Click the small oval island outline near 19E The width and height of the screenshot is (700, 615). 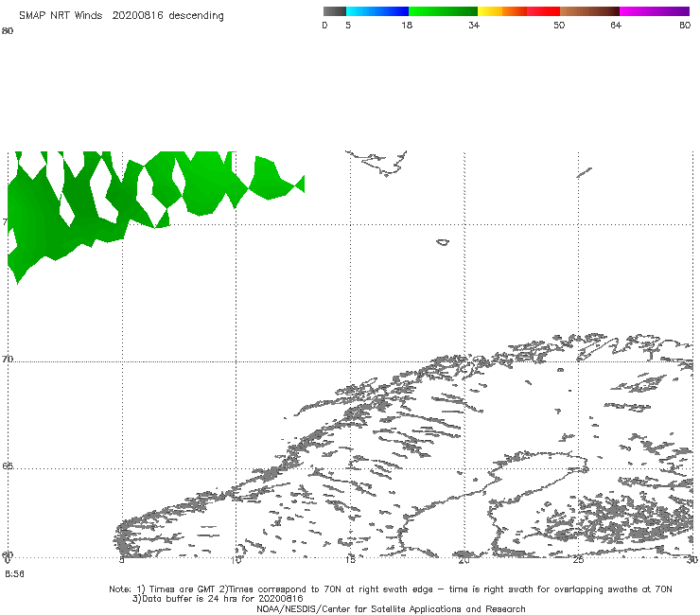pyautogui.click(x=443, y=242)
